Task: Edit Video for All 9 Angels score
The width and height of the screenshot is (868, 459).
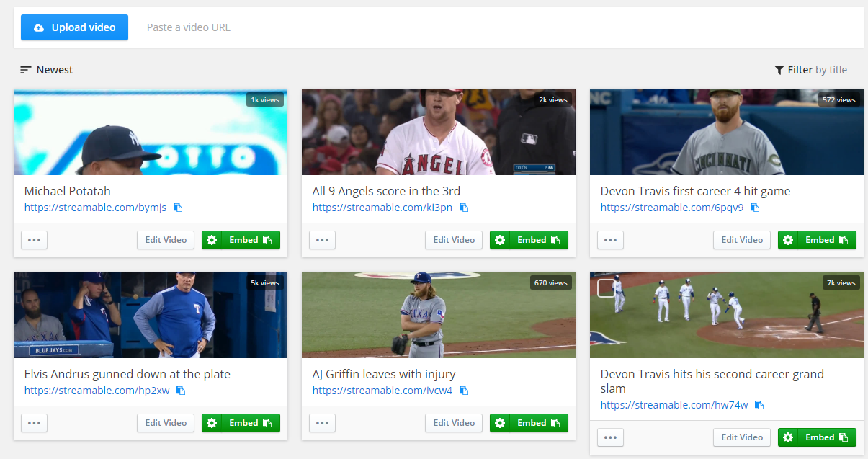Action: point(454,240)
